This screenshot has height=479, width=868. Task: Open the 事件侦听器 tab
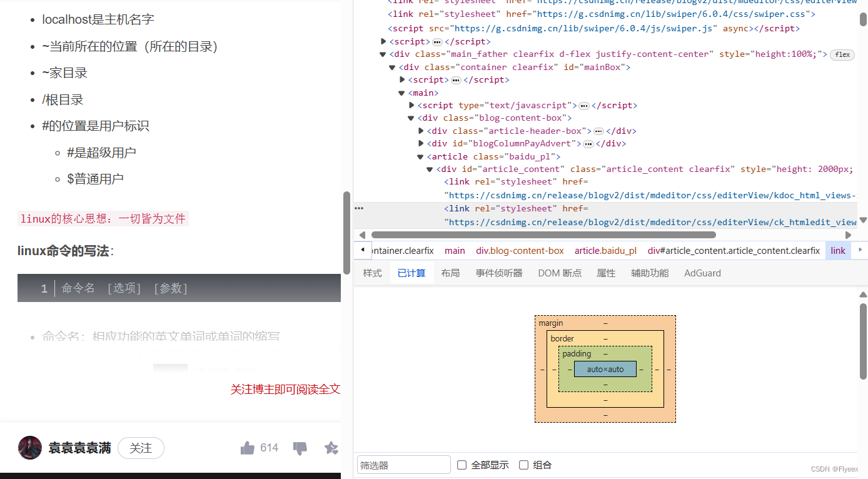click(x=499, y=273)
